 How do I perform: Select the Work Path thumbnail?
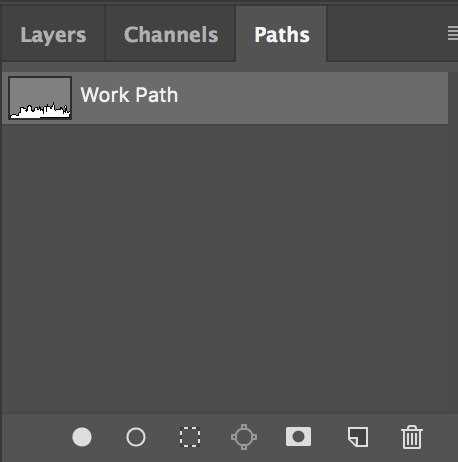pos(40,98)
